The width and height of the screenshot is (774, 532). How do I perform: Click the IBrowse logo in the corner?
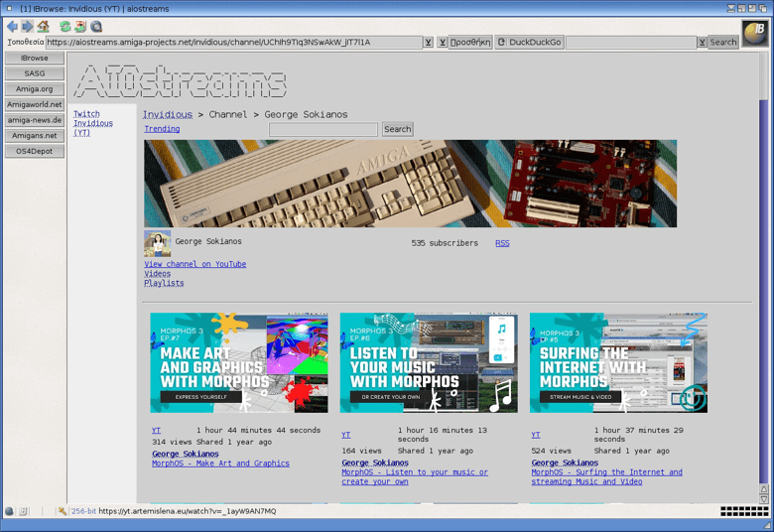tap(754, 32)
